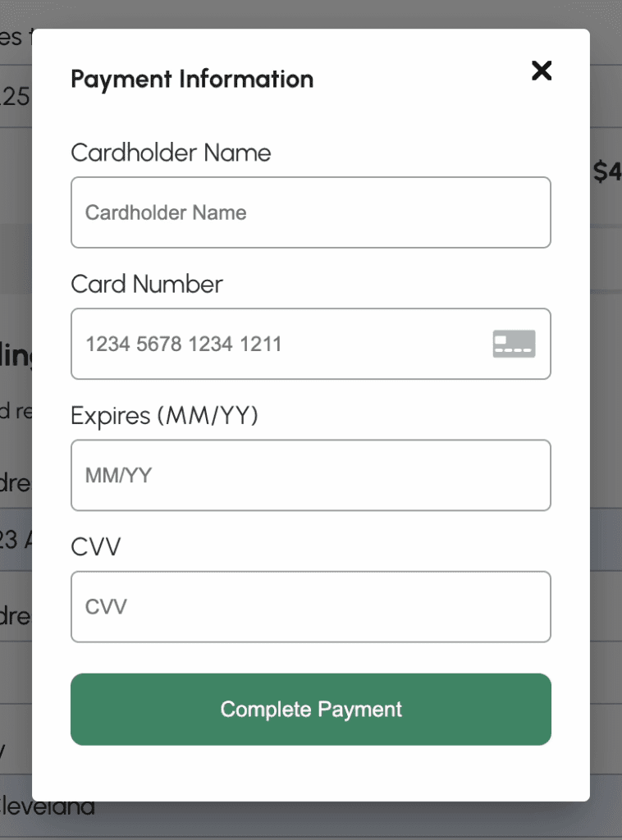Click the credit card icon in Card Number field
The height and width of the screenshot is (840, 622).
pos(514,344)
